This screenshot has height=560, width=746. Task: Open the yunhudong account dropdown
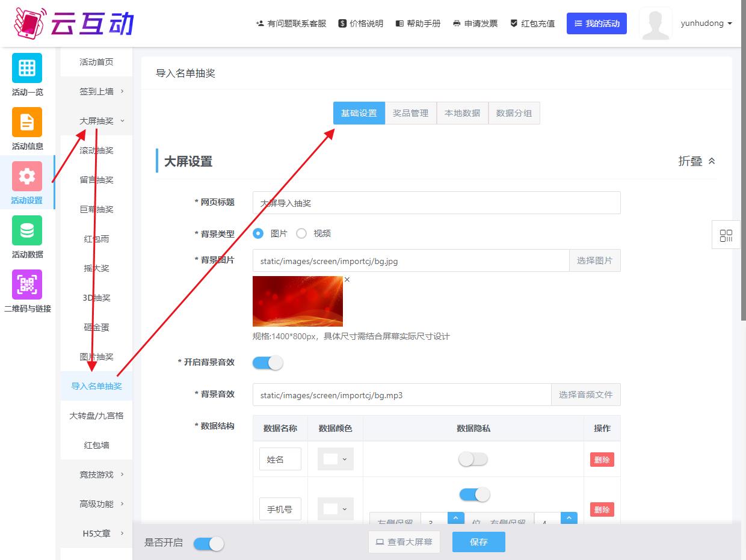[705, 23]
